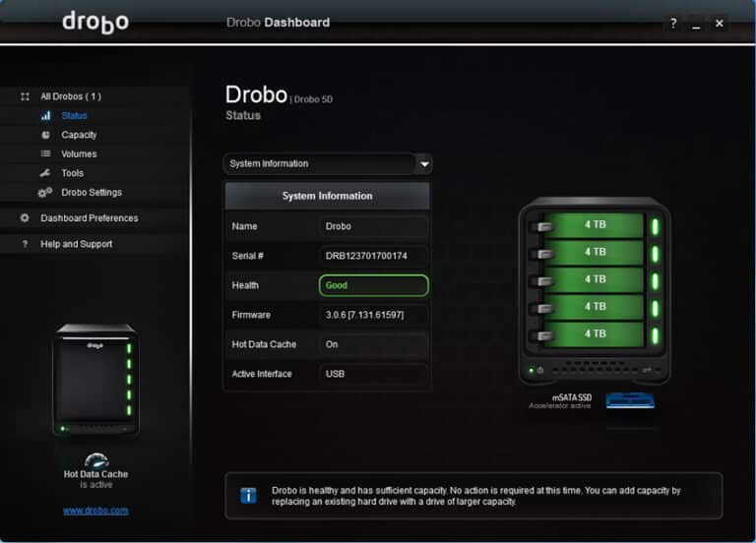Click the Hot Data Cache gauge icon

pos(96,460)
